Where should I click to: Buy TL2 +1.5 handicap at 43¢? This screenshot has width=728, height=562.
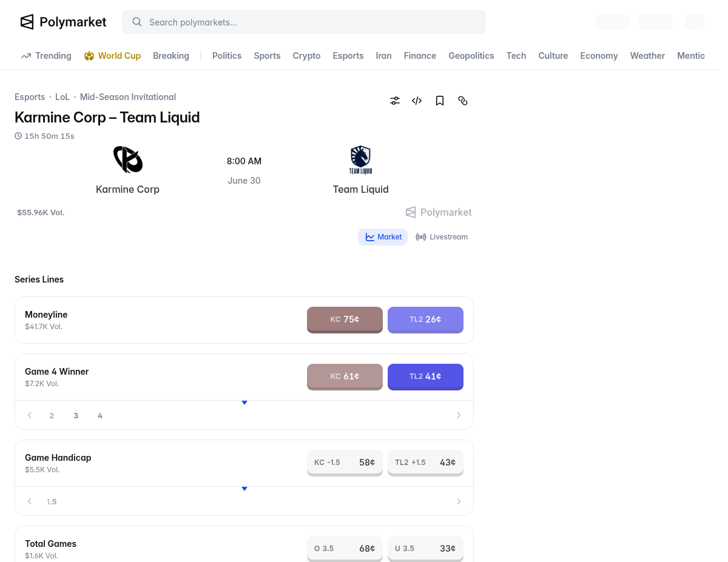point(425,463)
